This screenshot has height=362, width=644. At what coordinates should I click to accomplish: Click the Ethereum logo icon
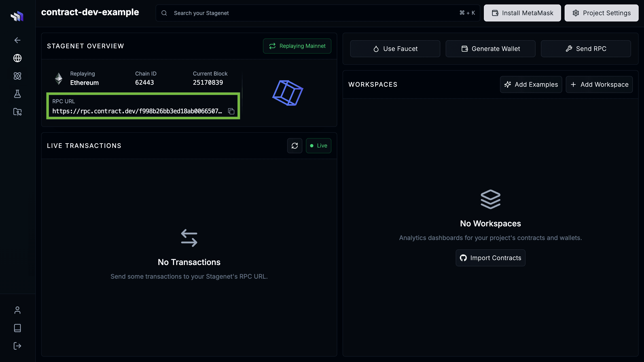point(59,78)
